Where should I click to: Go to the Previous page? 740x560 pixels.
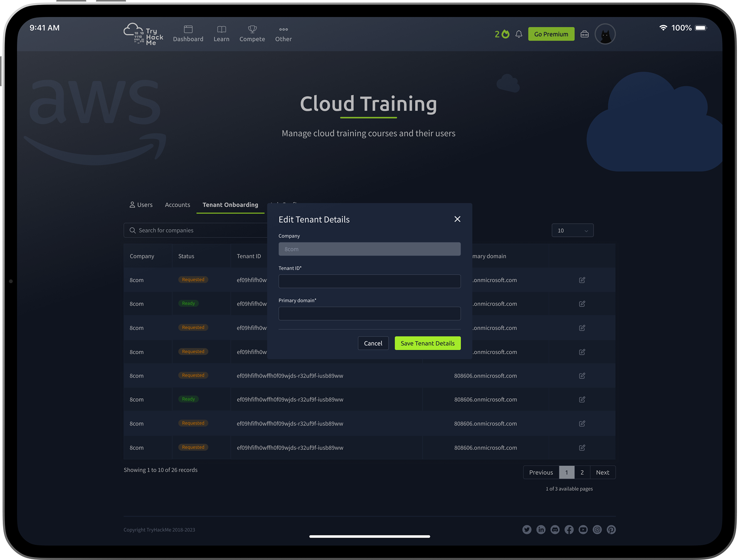click(541, 473)
